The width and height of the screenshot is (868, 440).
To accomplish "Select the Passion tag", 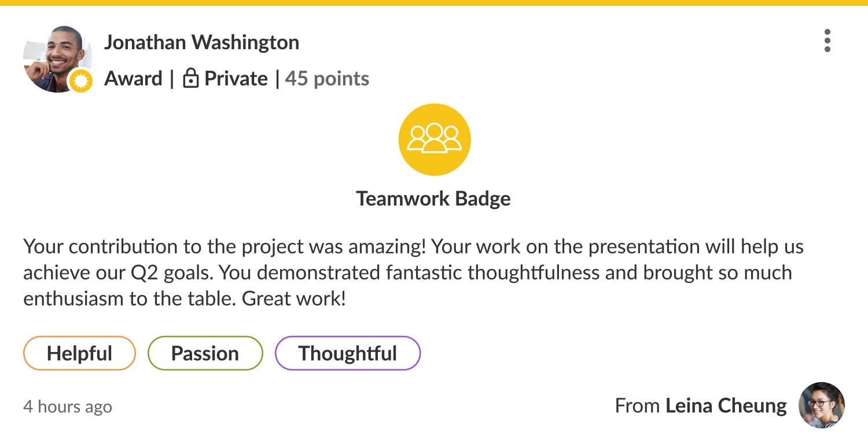I will (205, 353).
